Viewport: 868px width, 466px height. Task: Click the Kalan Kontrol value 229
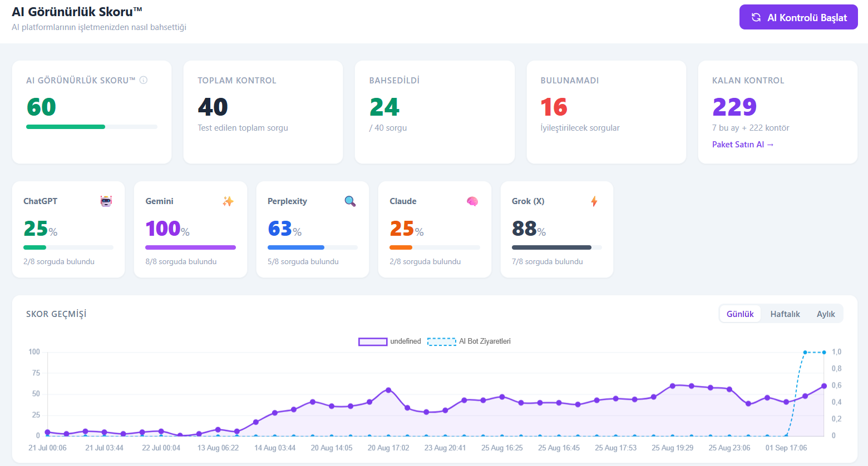[x=734, y=107]
